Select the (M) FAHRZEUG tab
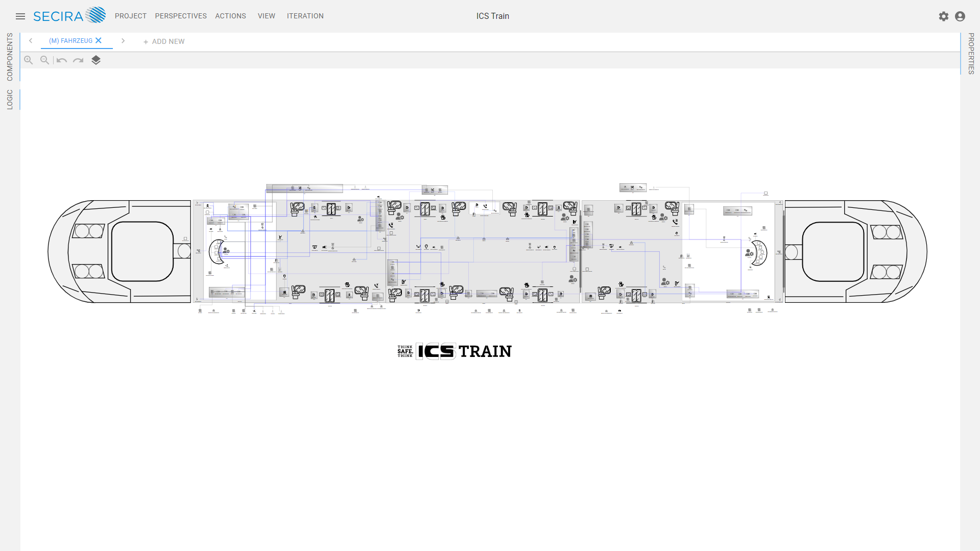 (x=71, y=41)
